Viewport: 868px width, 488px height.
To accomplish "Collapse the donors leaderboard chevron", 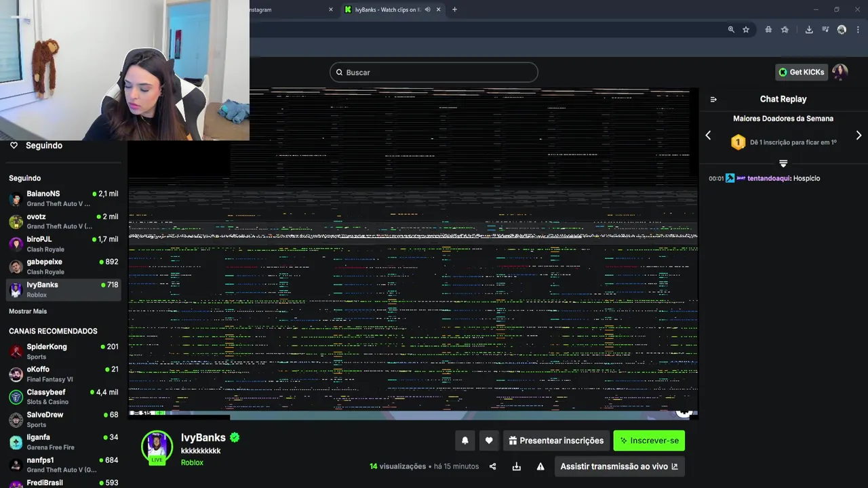I will tap(783, 163).
